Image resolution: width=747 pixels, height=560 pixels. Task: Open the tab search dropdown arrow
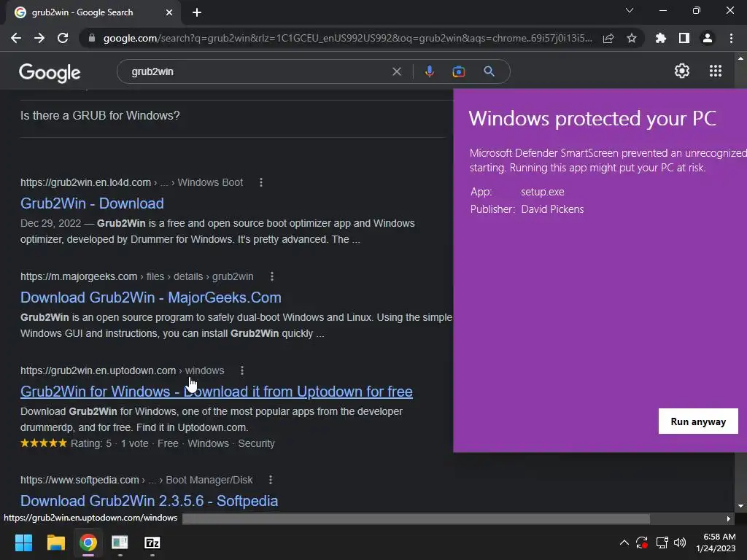[630, 10]
